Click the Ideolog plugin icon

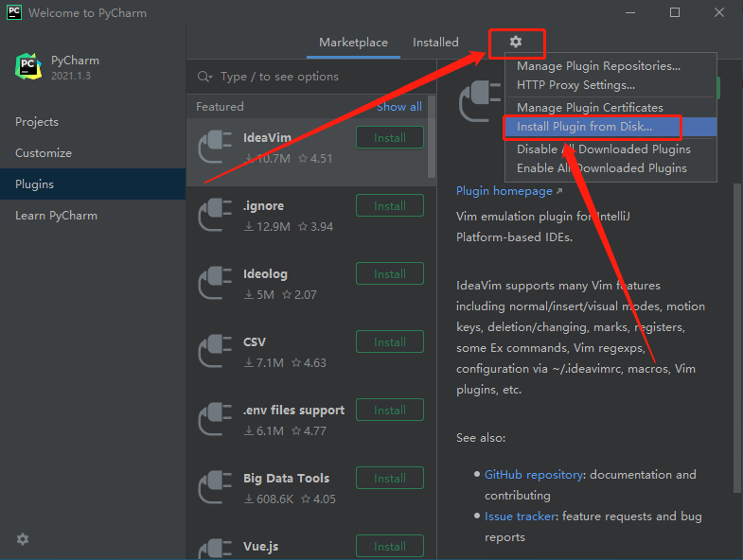[x=215, y=283]
